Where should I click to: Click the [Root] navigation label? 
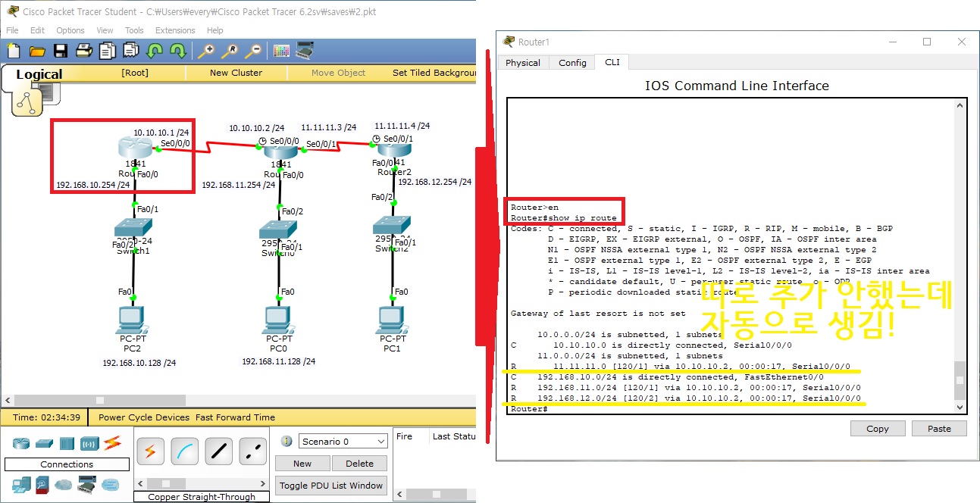pos(135,73)
